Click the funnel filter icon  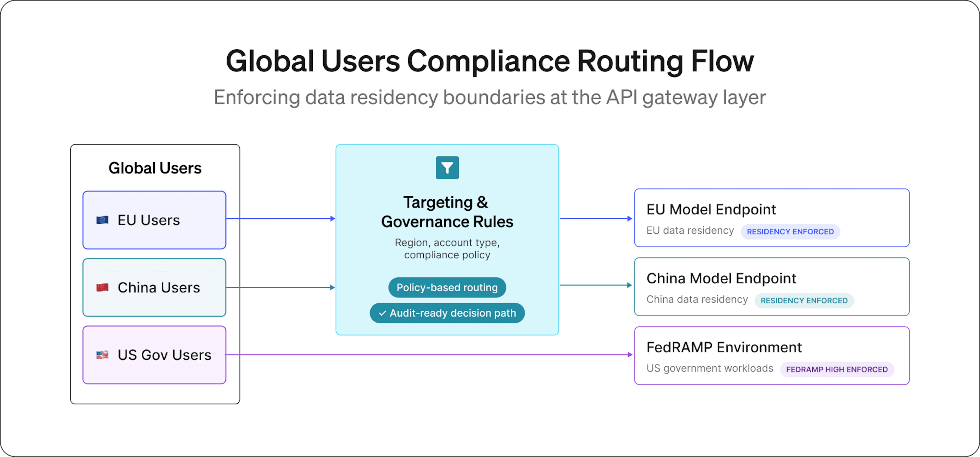click(x=447, y=168)
